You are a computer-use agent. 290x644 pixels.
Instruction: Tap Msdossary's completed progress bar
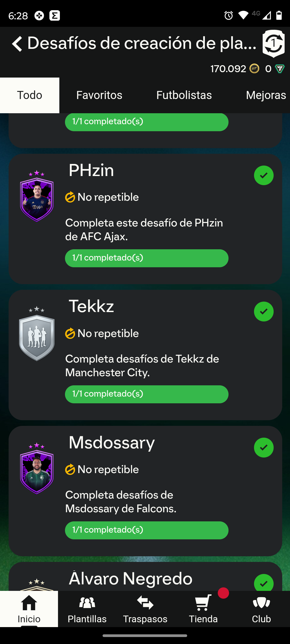147,530
